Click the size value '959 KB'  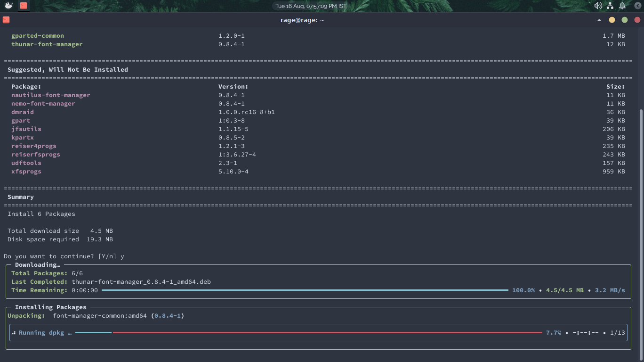(x=614, y=172)
